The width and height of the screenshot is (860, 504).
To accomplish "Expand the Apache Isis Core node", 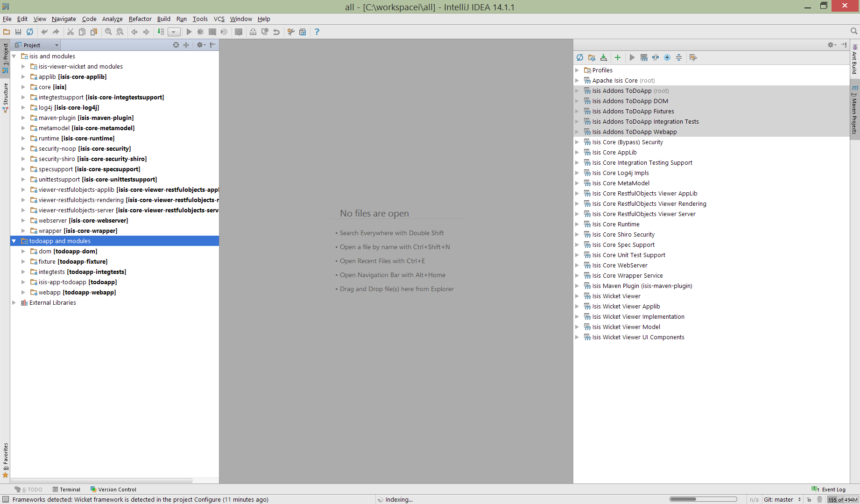I will [577, 80].
